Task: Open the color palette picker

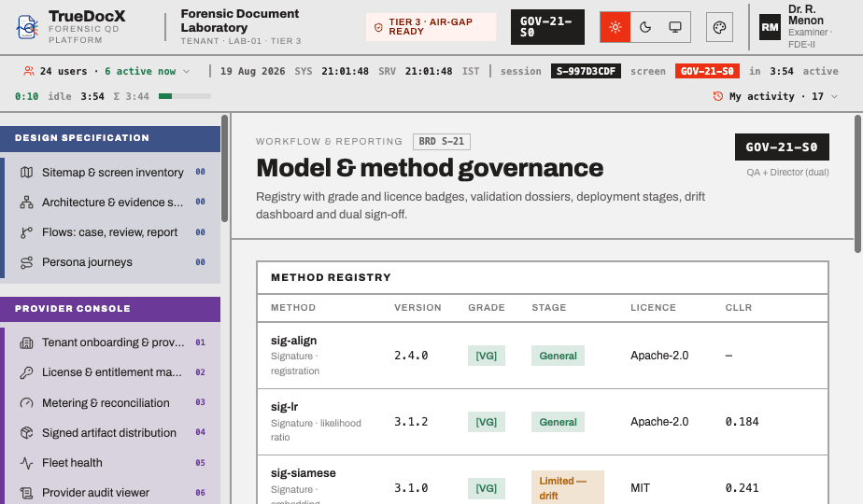Action: click(x=719, y=27)
